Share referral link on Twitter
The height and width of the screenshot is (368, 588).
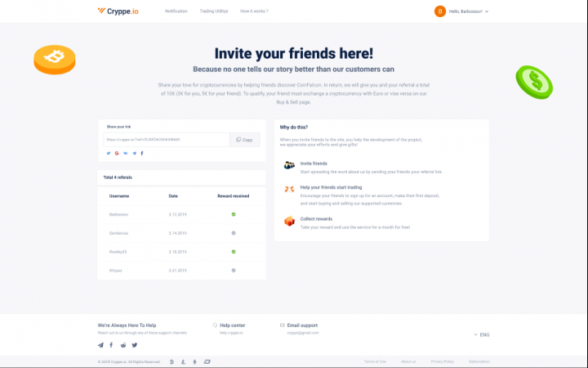[109, 153]
